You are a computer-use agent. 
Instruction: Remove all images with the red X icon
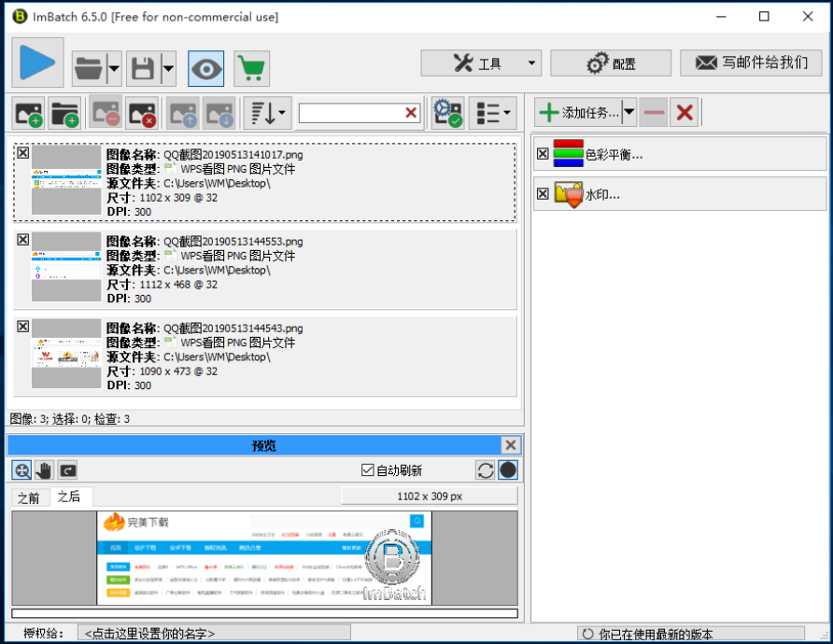pyautogui.click(x=140, y=113)
